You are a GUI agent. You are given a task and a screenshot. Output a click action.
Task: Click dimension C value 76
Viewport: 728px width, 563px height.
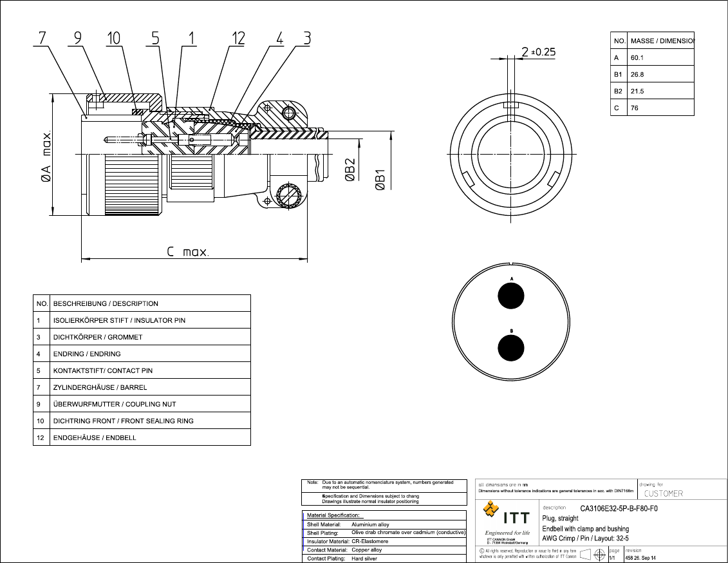pos(634,108)
